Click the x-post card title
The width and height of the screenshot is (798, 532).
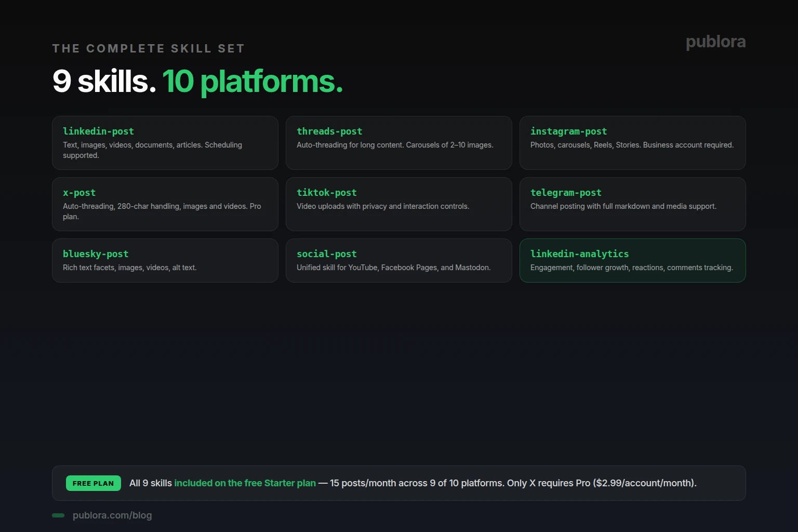(79, 193)
